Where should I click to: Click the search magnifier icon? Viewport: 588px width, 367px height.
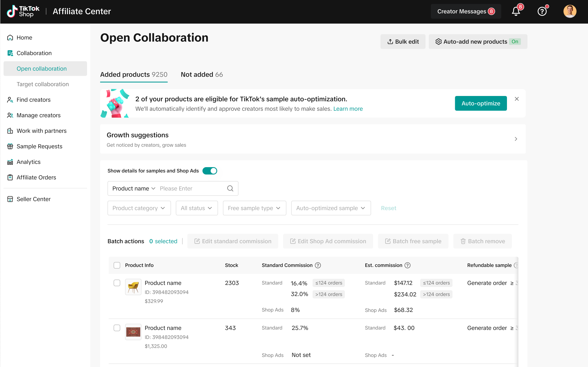(x=230, y=188)
